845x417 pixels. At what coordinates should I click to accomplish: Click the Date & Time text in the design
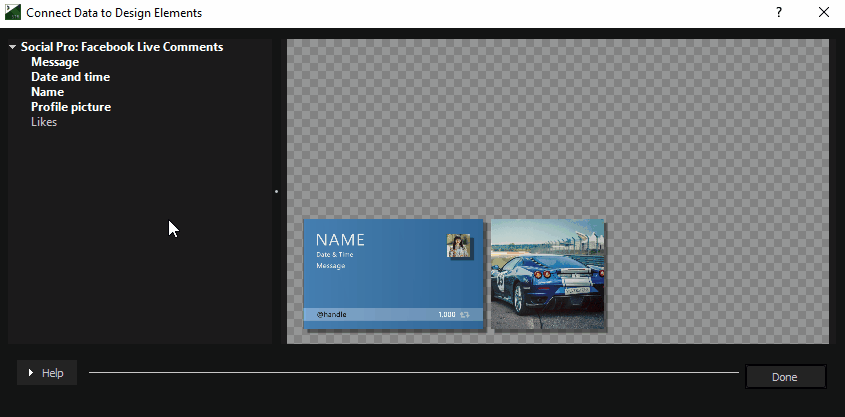pyautogui.click(x=334, y=255)
